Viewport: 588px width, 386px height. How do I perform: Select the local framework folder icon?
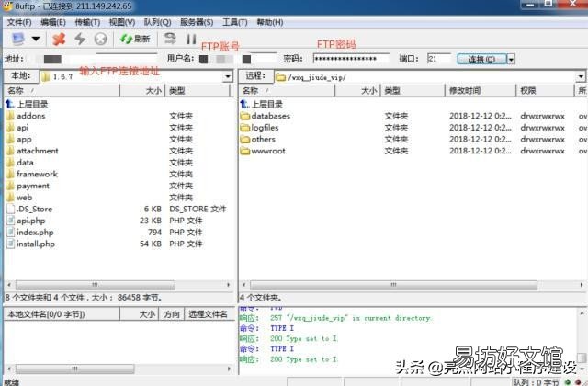click(10, 174)
